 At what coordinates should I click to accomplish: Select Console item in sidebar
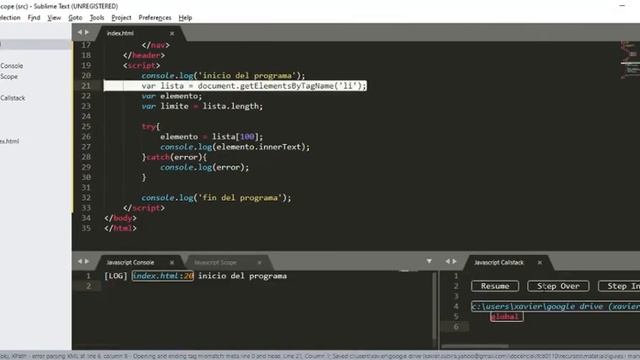coord(12,66)
